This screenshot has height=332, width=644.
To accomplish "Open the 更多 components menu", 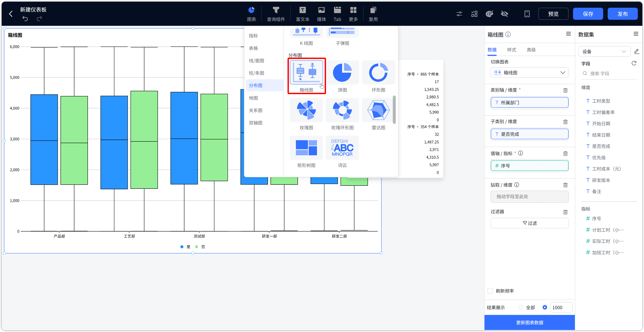I will [353, 14].
